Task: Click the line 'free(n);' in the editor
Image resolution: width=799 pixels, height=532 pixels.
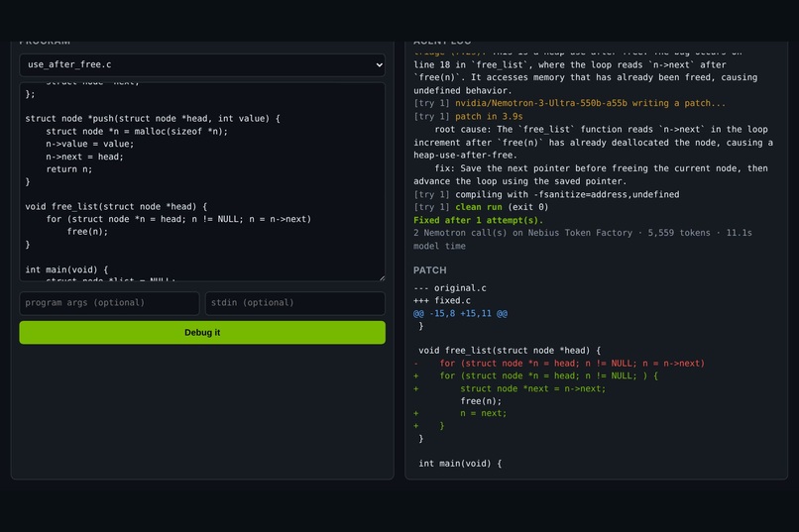Action: 87,232
